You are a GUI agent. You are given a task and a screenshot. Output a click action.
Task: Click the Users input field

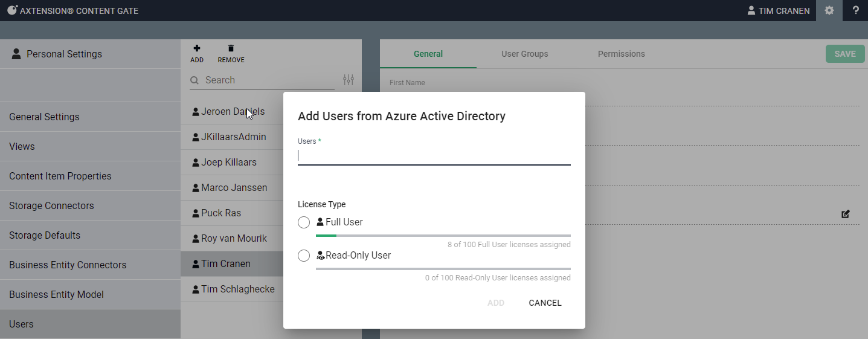[434, 156]
